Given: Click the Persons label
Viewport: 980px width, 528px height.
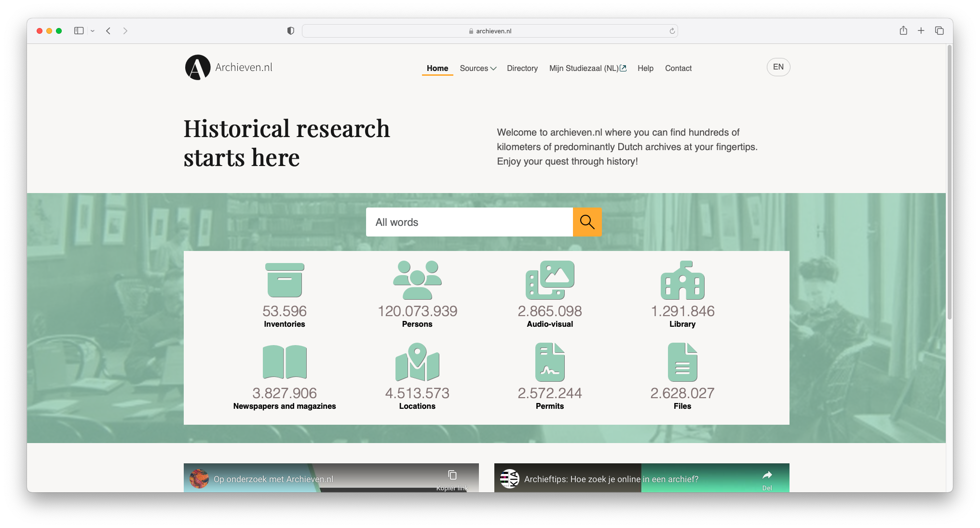Looking at the screenshot, I should [417, 324].
